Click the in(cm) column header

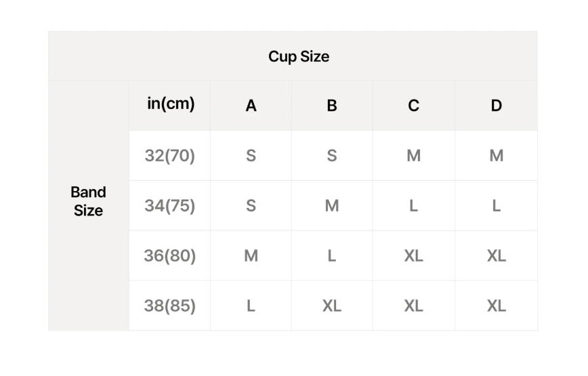click(x=171, y=104)
